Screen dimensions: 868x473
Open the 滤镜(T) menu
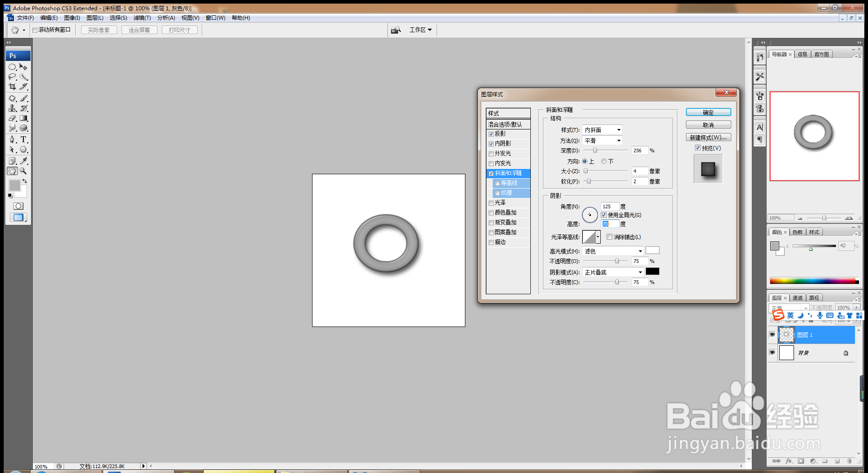click(x=142, y=18)
